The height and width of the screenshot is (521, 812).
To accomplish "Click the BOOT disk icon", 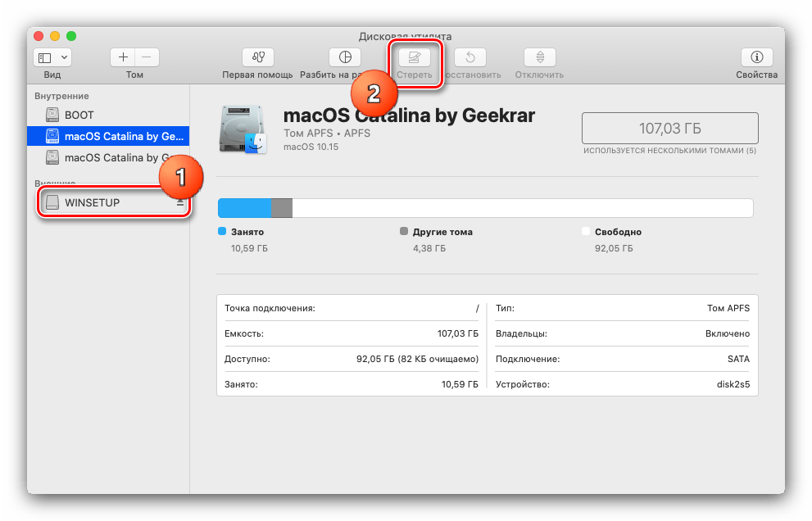I will pos(52,115).
